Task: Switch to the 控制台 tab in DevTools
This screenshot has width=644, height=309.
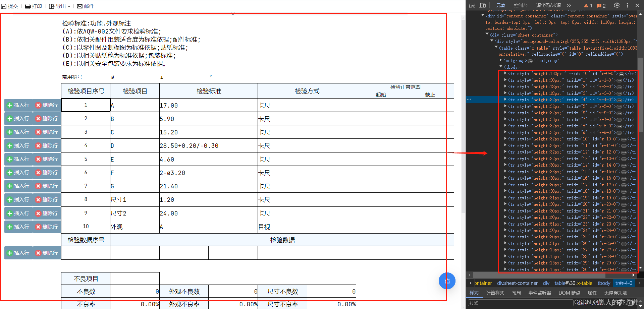Action: 521,5
